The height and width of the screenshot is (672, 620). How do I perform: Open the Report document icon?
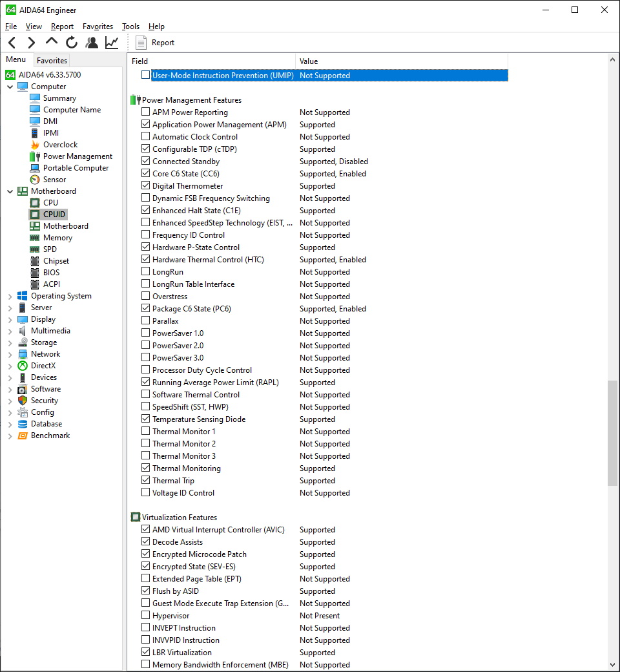pos(141,43)
